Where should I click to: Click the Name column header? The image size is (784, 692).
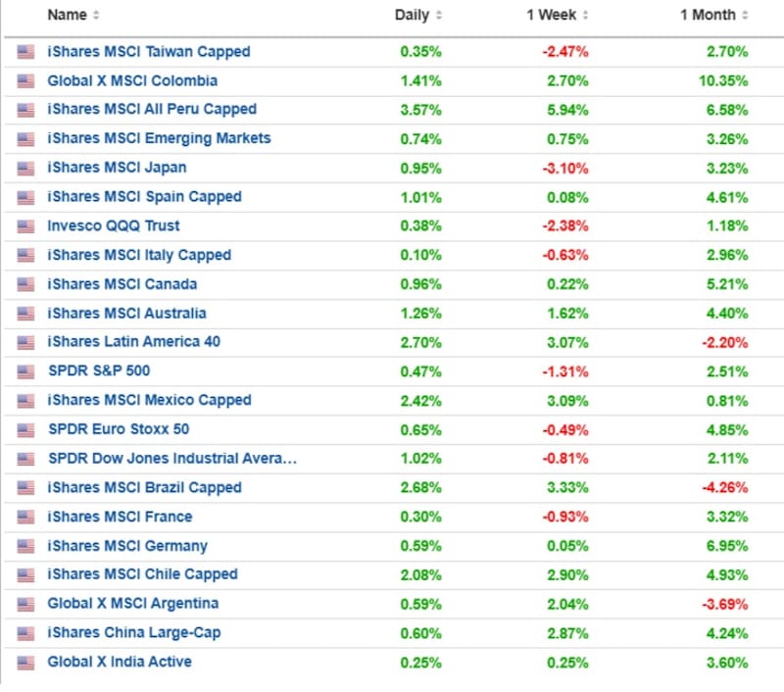point(67,15)
